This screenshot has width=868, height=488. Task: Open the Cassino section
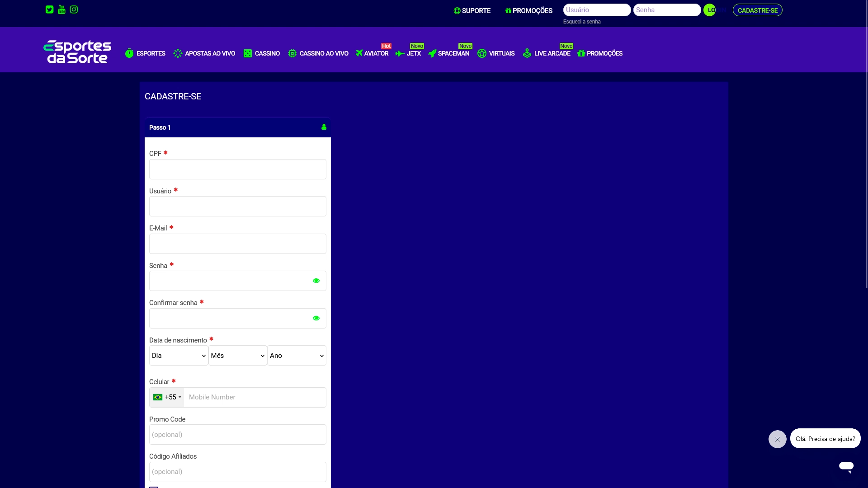pos(262,53)
